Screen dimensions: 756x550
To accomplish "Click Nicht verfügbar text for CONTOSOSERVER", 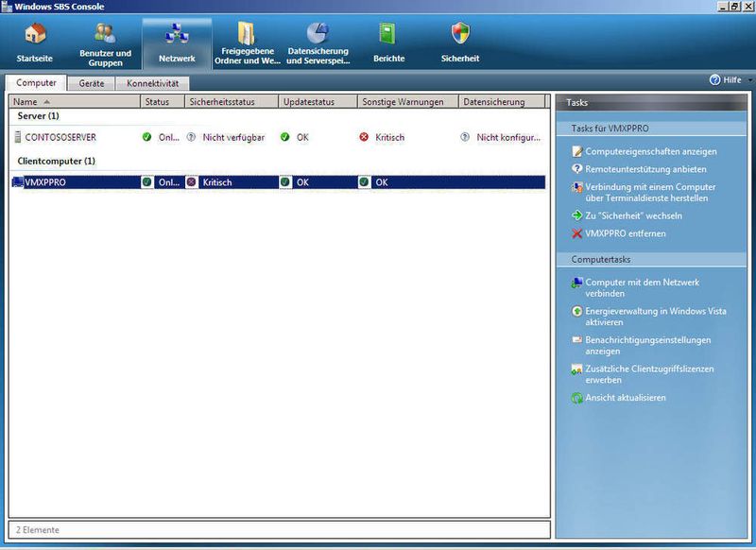I will point(233,137).
